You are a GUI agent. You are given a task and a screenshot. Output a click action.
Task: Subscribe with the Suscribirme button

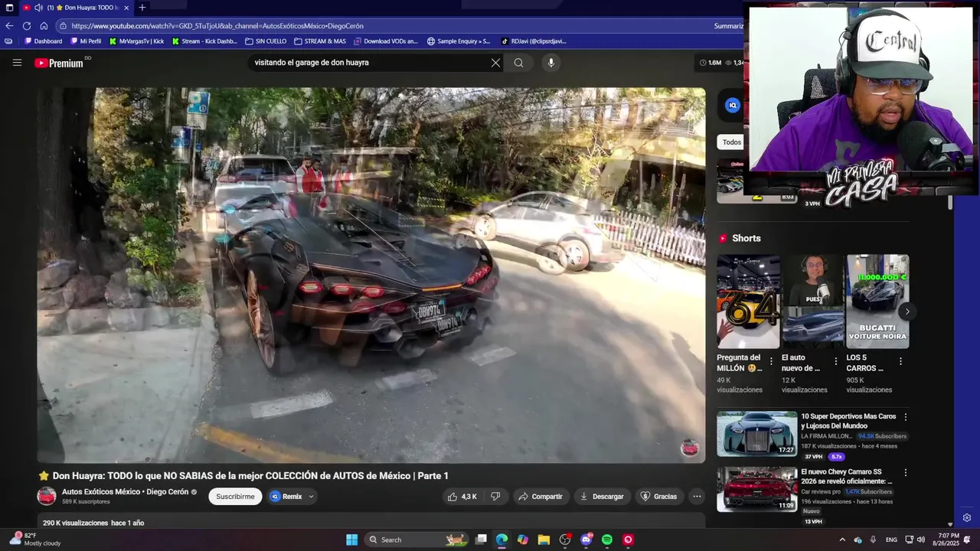click(235, 497)
